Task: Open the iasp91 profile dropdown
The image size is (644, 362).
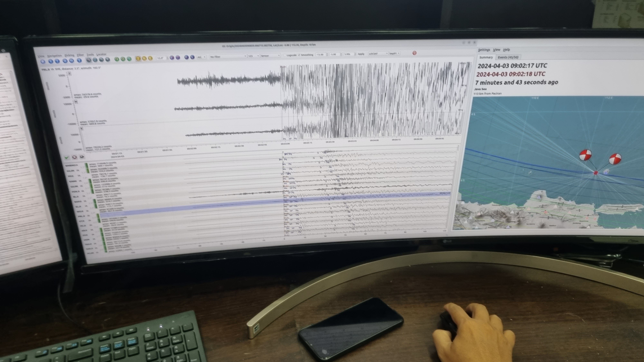Action: coord(394,53)
